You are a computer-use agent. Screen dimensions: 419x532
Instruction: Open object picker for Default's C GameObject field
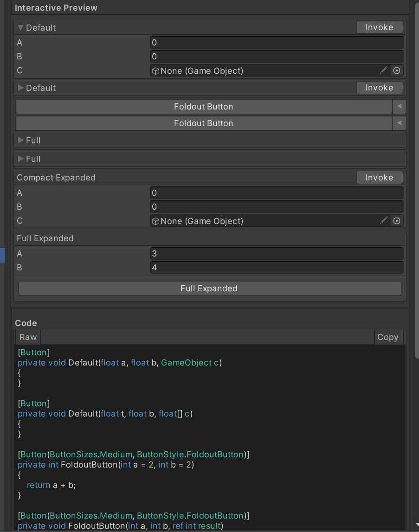coord(398,71)
